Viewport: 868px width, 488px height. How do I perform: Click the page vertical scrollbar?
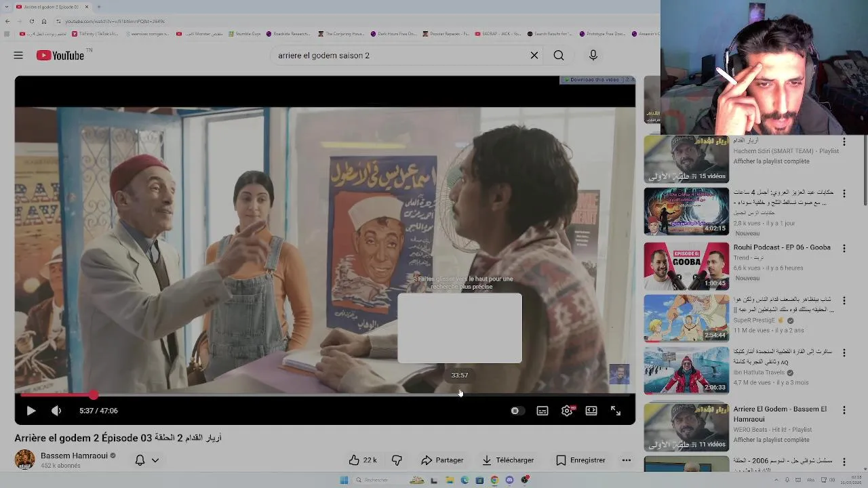point(865,169)
